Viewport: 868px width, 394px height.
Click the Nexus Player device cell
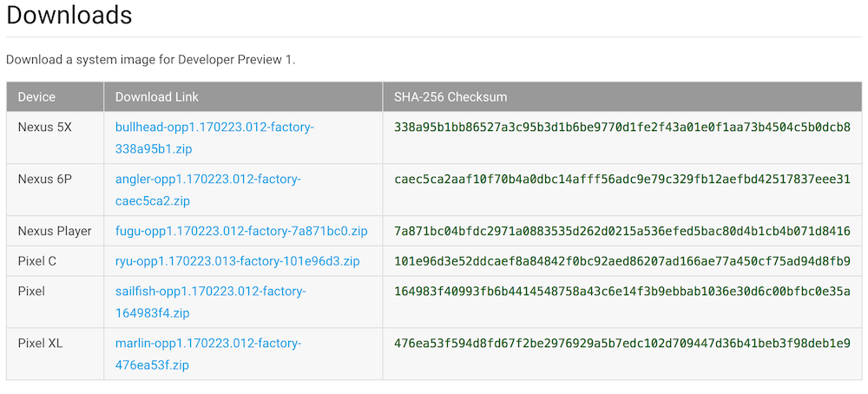click(x=55, y=231)
